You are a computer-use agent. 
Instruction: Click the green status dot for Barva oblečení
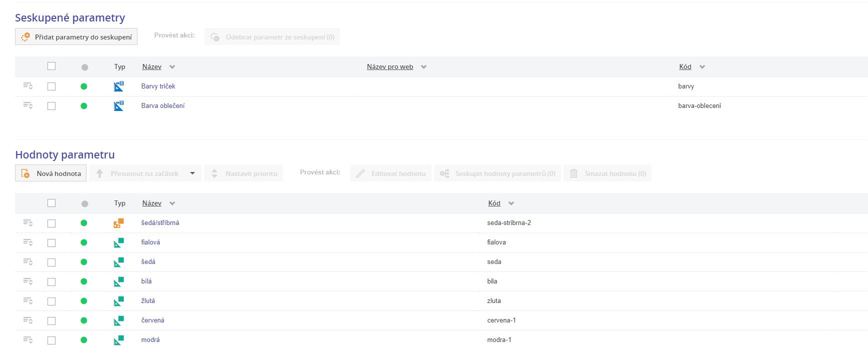tap(84, 106)
